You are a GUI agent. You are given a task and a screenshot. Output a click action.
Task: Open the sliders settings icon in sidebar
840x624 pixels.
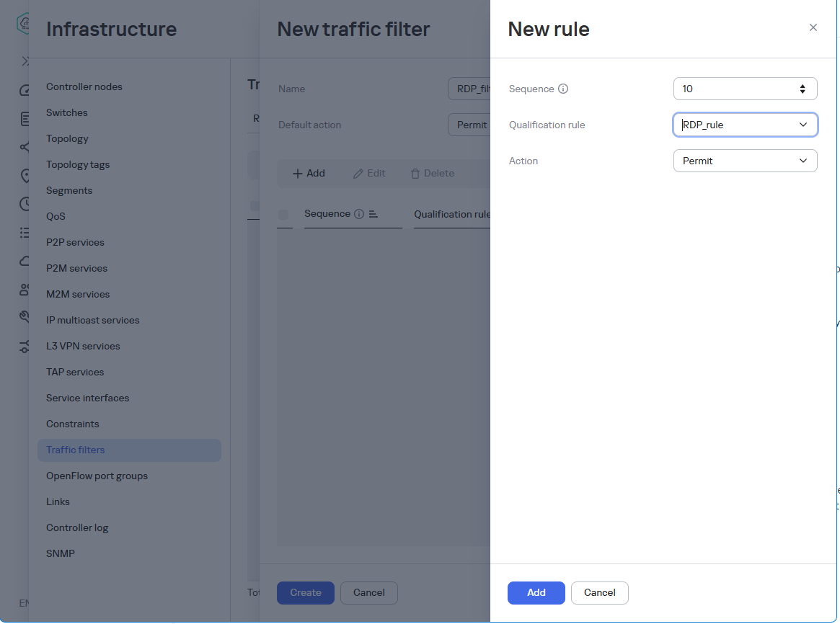(x=25, y=347)
